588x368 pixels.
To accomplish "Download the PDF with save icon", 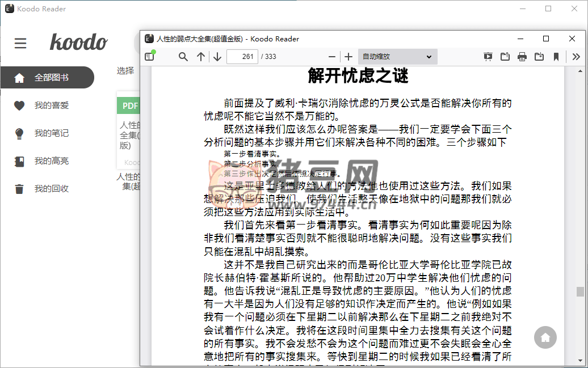I will coord(539,57).
